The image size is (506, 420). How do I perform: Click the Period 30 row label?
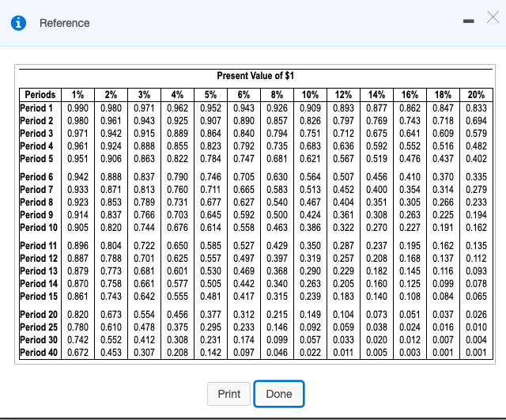point(39,339)
